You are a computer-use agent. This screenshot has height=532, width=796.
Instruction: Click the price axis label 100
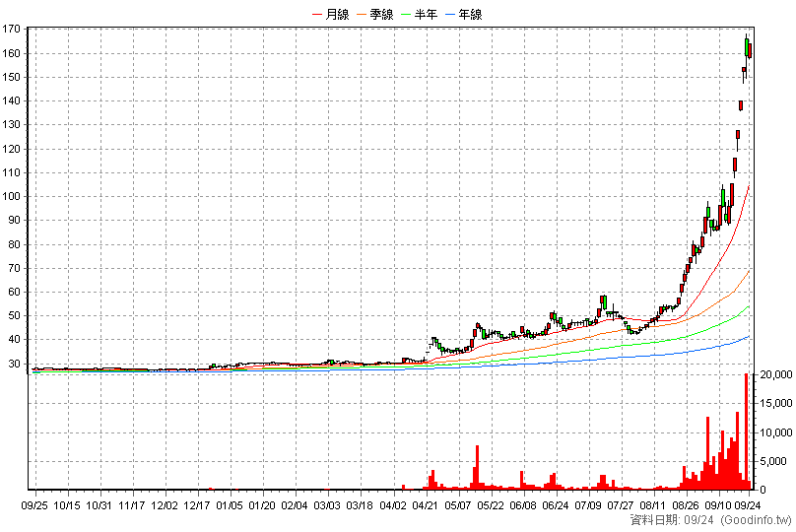[11, 196]
